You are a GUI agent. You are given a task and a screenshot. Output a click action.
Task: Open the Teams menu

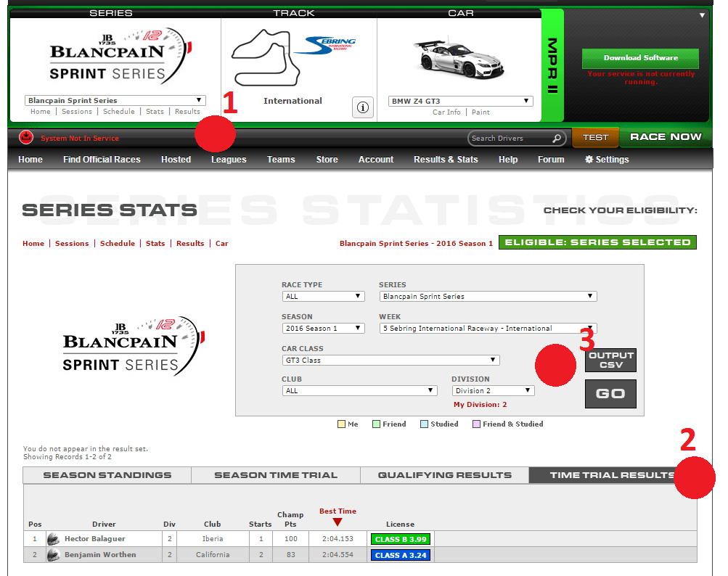pos(281,159)
